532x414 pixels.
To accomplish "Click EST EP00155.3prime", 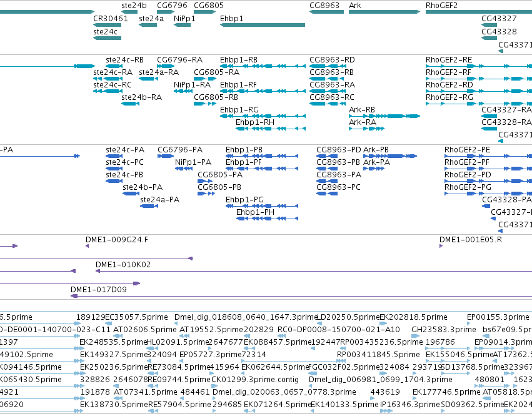I will 498,317.
